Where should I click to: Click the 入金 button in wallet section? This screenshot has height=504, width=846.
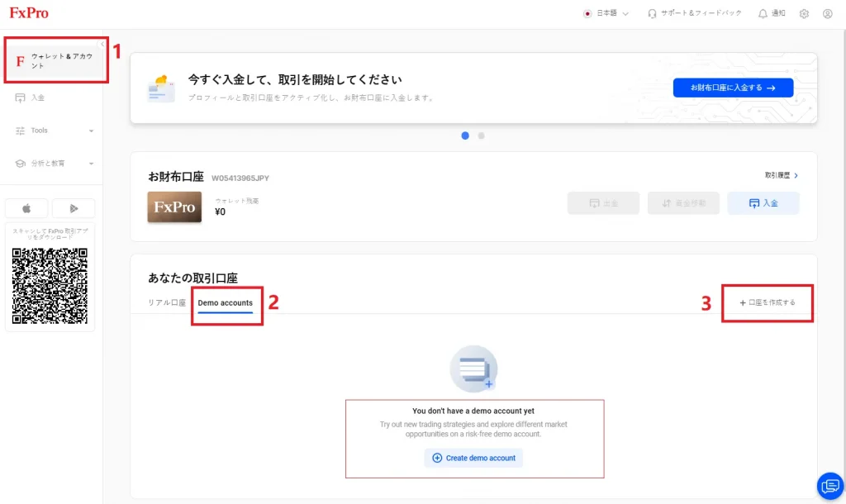click(x=763, y=203)
